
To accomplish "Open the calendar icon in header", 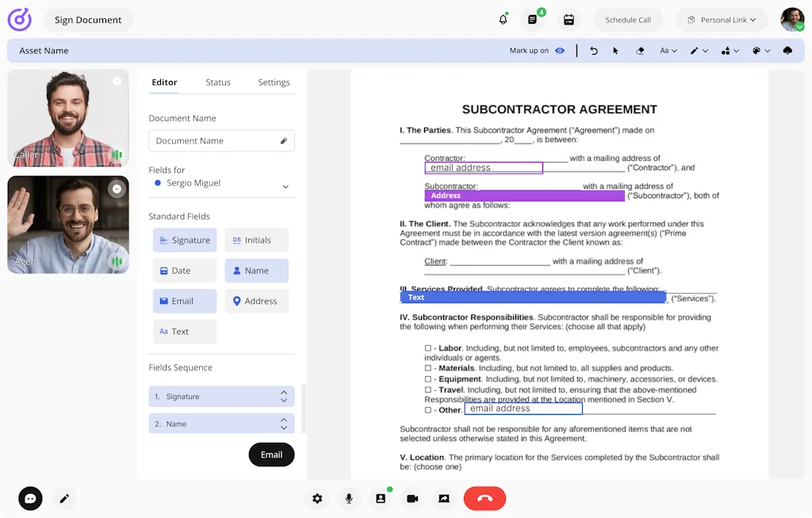I will pos(569,20).
